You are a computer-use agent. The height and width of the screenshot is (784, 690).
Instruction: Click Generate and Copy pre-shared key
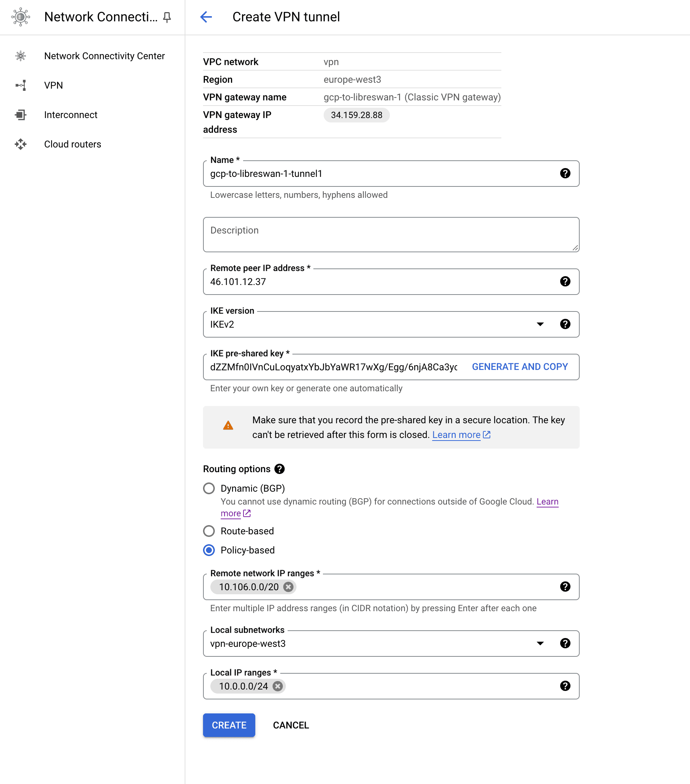click(520, 367)
